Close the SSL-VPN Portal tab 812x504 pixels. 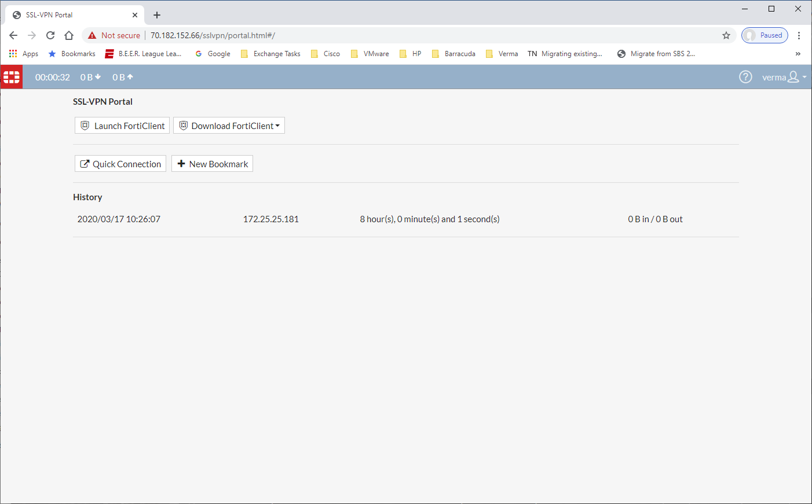tap(135, 15)
